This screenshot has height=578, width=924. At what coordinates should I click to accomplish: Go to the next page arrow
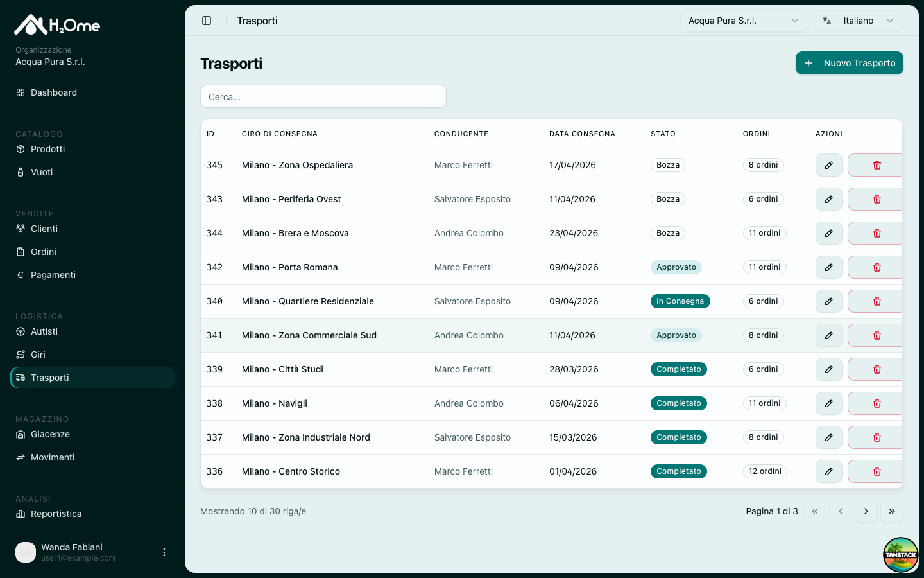click(x=866, y=511)
